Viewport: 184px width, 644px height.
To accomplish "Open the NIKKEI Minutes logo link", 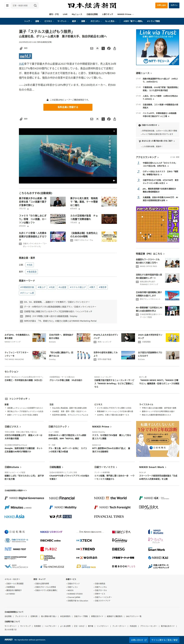I will [x=18, y=507].
